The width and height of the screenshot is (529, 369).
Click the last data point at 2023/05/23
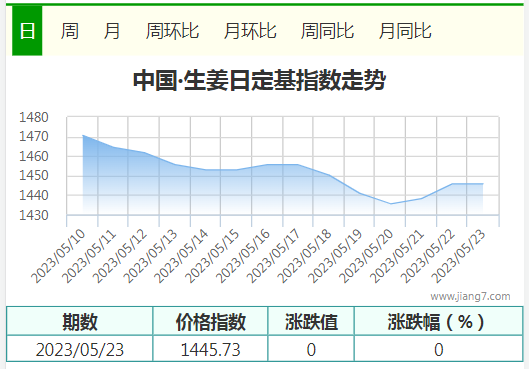pos(483,184)
